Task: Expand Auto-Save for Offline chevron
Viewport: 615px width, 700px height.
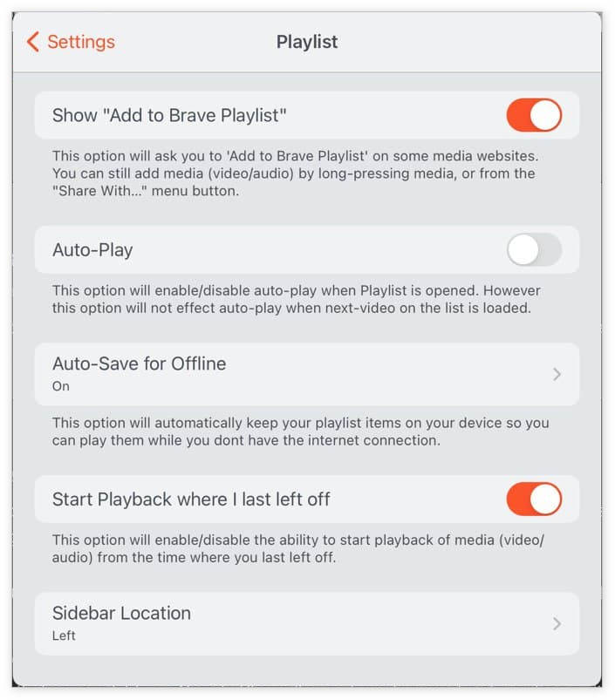Action: (557, 374)
